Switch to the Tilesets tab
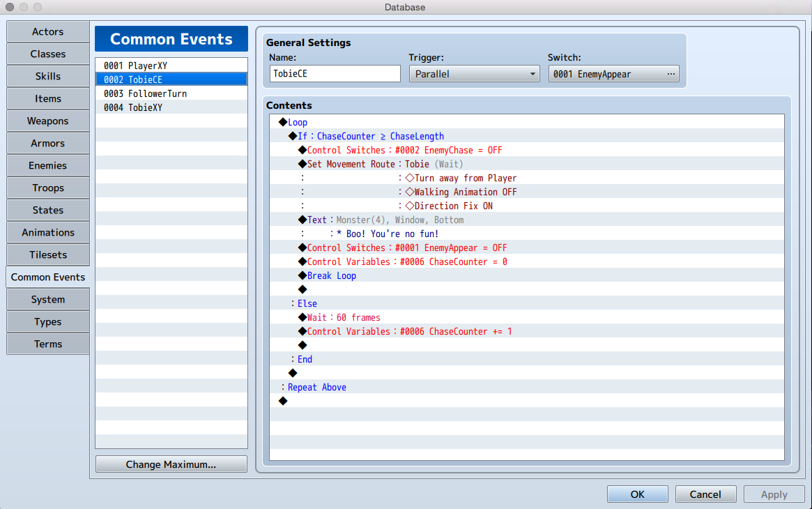Image resolution: width=812 pixels, height=509 pixels. click(x=47, y=254)
